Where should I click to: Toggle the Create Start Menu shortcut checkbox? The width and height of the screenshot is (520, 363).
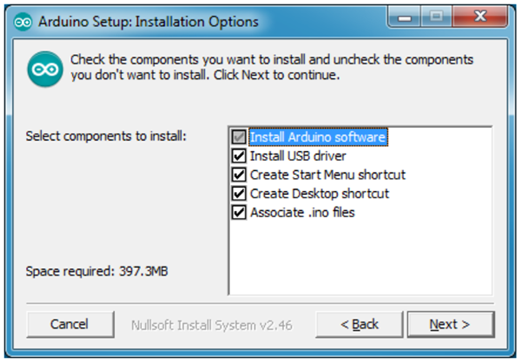coord(239,175)
